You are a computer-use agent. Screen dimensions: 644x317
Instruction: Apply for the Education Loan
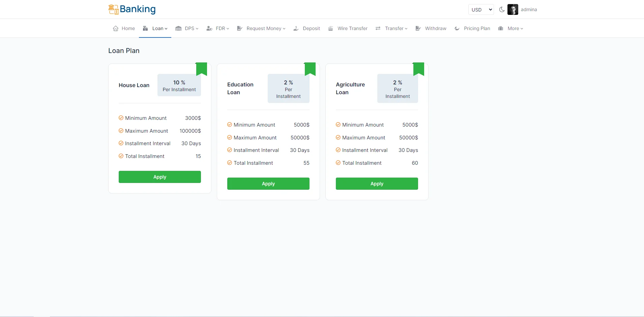click(268, 184)
